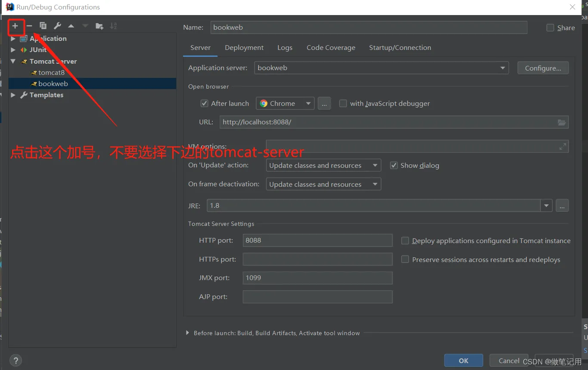The image size is (588, 370).
Task: Collapse the Tomcat Server tree node
Action: tap(13, 61)
